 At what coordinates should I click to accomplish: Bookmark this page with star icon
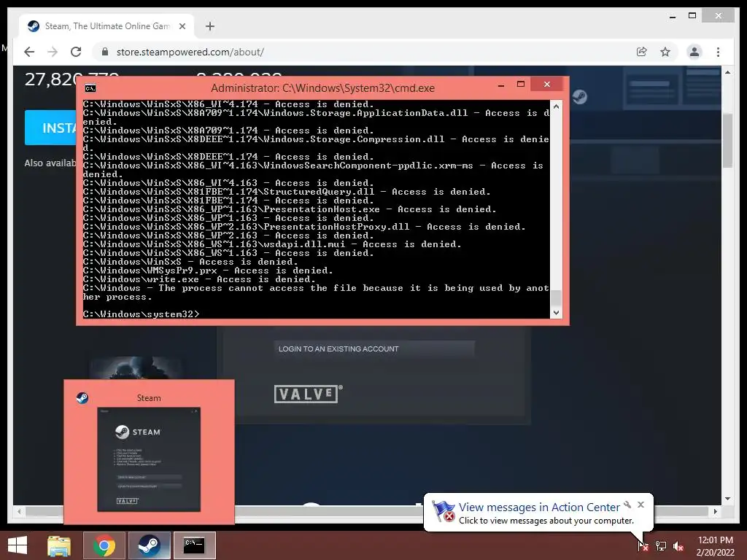(665, 52)
